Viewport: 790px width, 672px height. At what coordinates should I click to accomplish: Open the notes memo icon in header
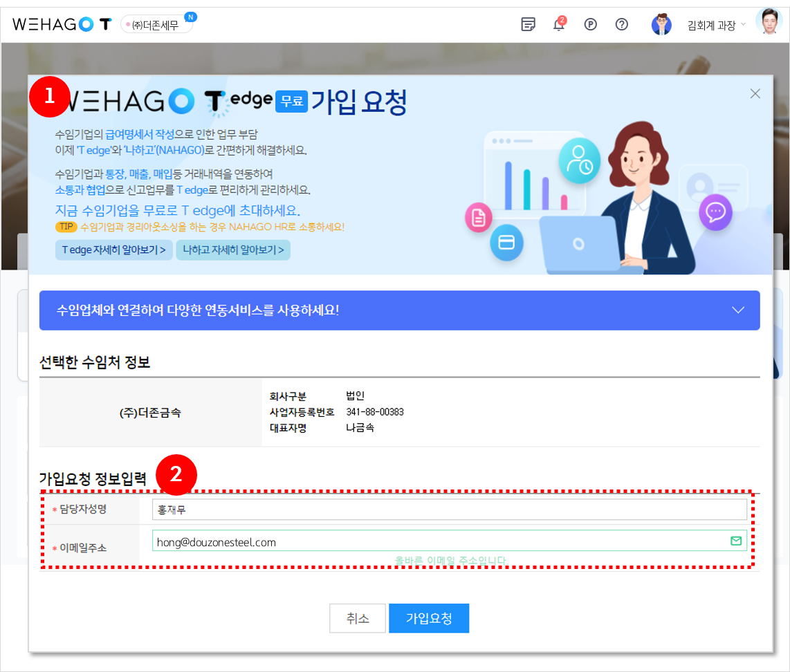click(528, 25)
